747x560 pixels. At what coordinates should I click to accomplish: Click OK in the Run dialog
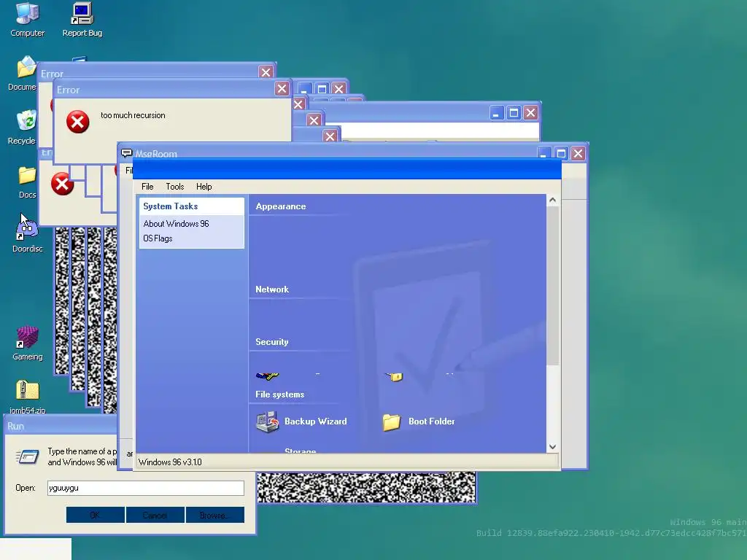point(96,515)
